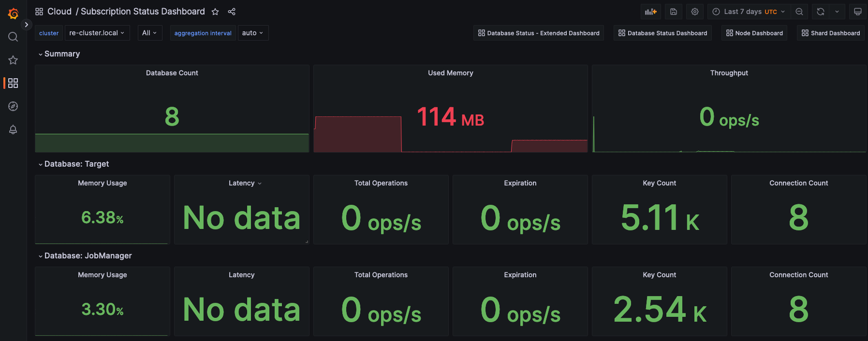This screenshot has height=341, width=868.
Task: Zoom out the time range
Action: pos(799,12)
